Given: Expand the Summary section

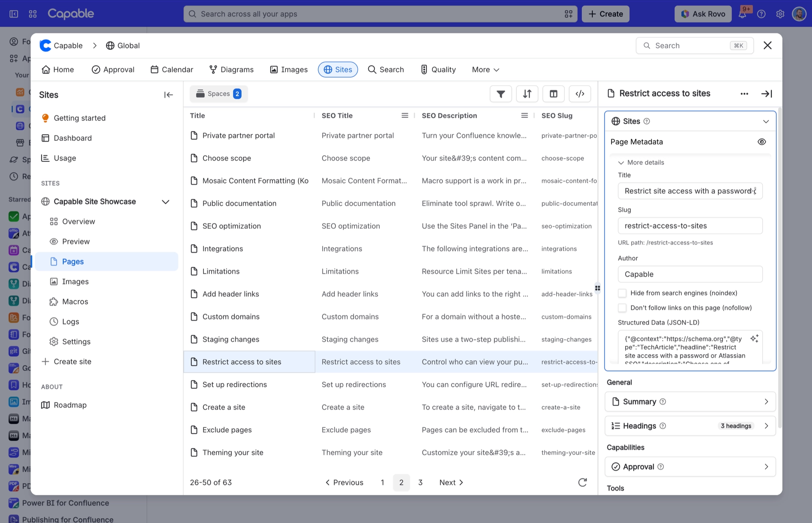Looking at the screenshot, I should [690, 402].
